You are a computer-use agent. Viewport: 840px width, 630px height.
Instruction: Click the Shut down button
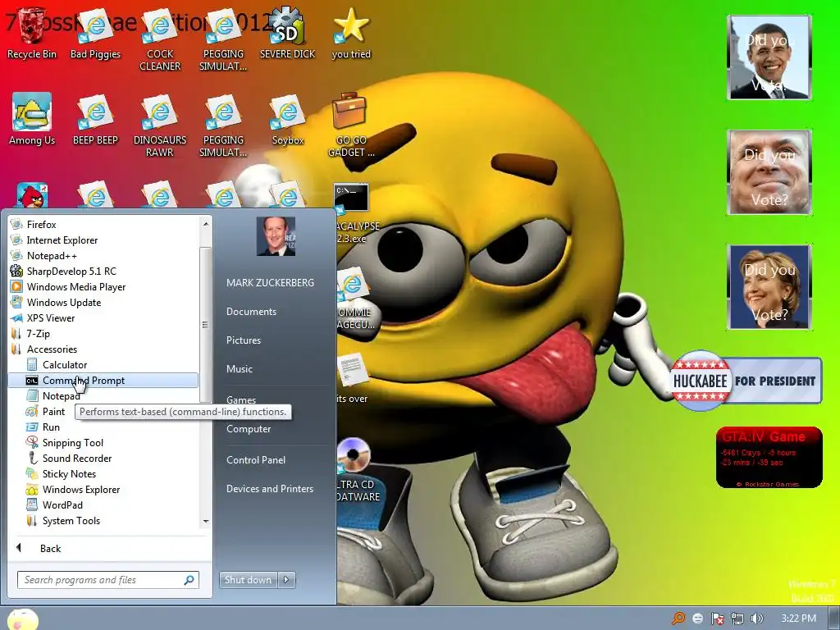click(248, 580)
